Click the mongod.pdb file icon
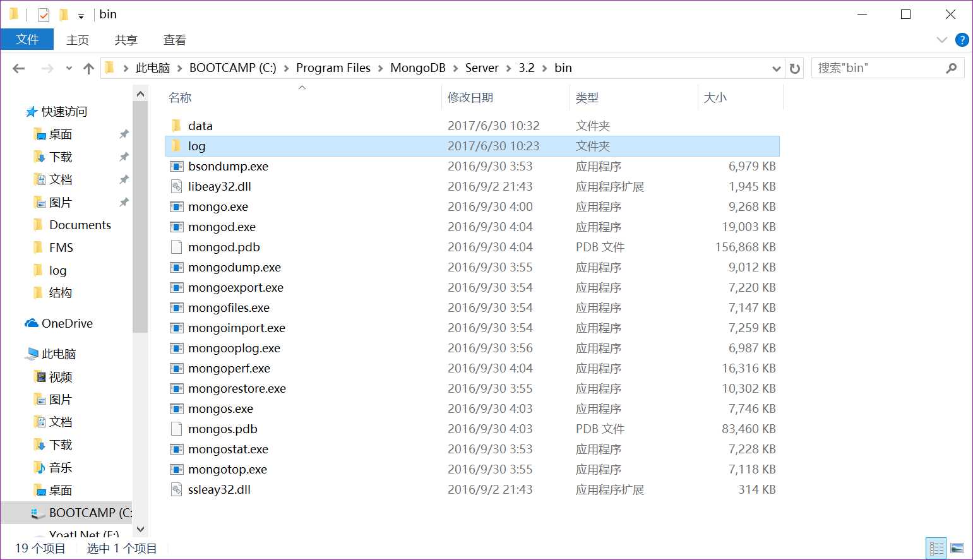This screenshot has height=560, width=973. [x=177, y=247]
